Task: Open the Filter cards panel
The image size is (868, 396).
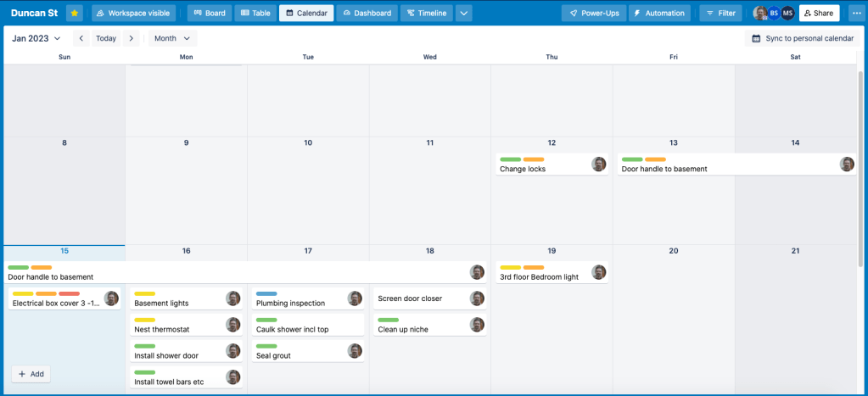Action: click(x=719, y=14)
